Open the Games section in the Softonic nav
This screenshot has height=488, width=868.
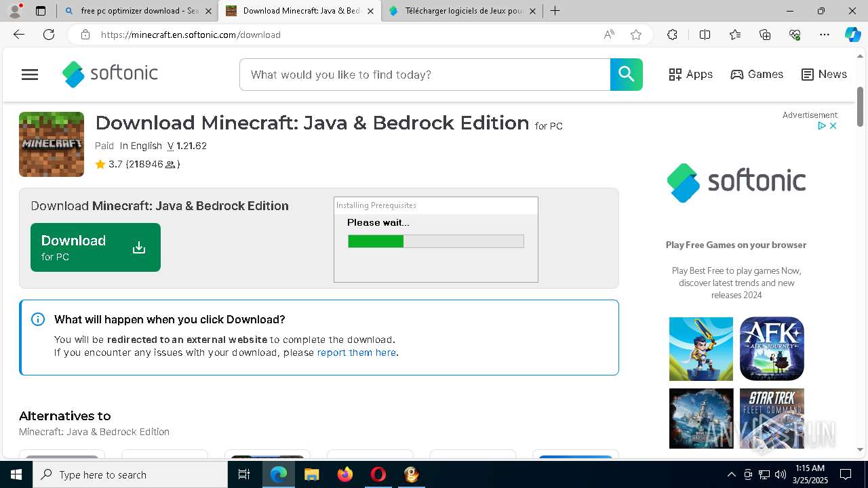coord(757,75)
